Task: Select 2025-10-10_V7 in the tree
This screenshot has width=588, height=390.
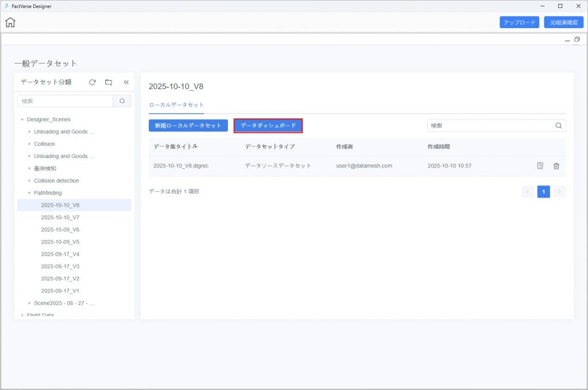Action: pos(60,218)
